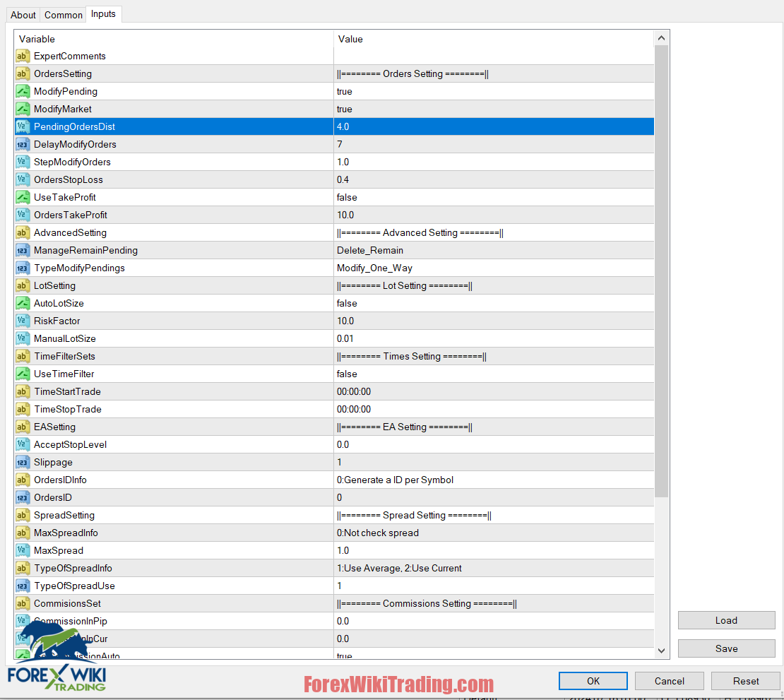Screen dimensions: 784x700
Task: Switch to the Common tab
Action: click(x=64, y=15)
